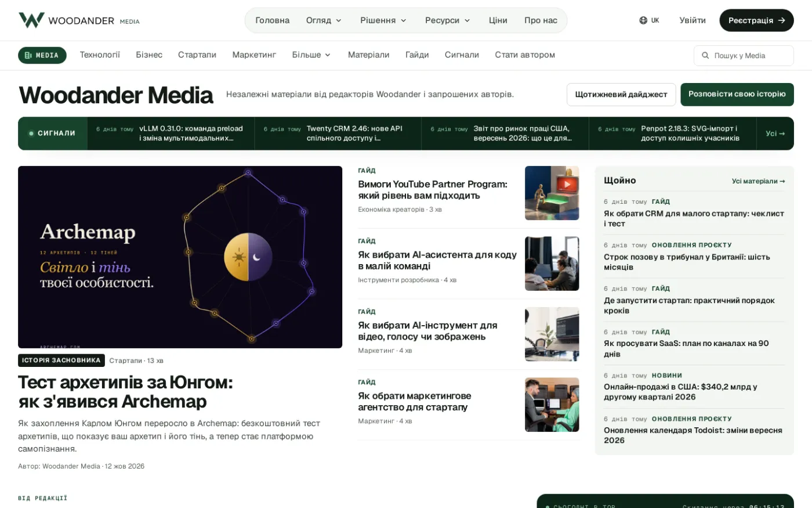This screenshot has height=508, width=812.
Task: Open Twenty CRM 2.46 signal item
Action: [x=338, y=134]
